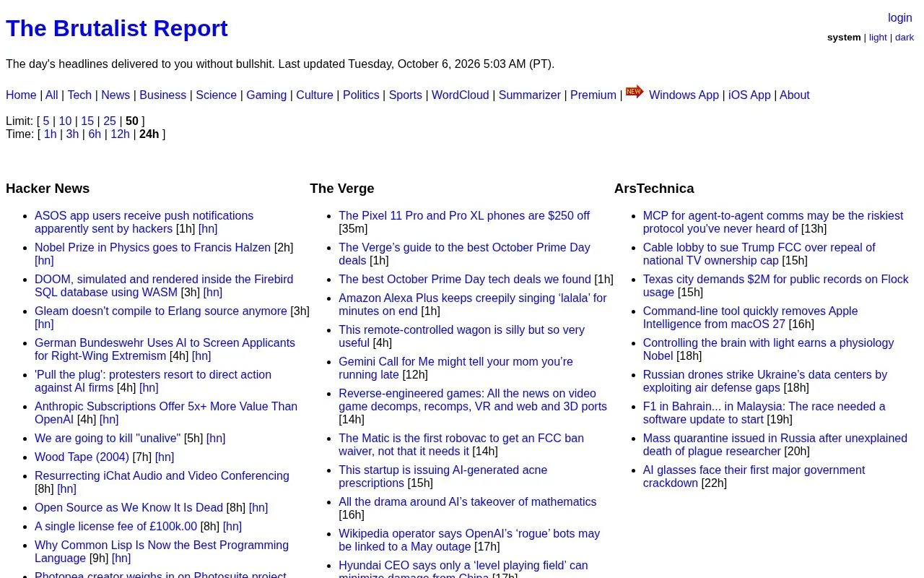The width and height of the screenshot is (924, 578).
Task: Select the system theme option
Action: (x=844, y=38)
